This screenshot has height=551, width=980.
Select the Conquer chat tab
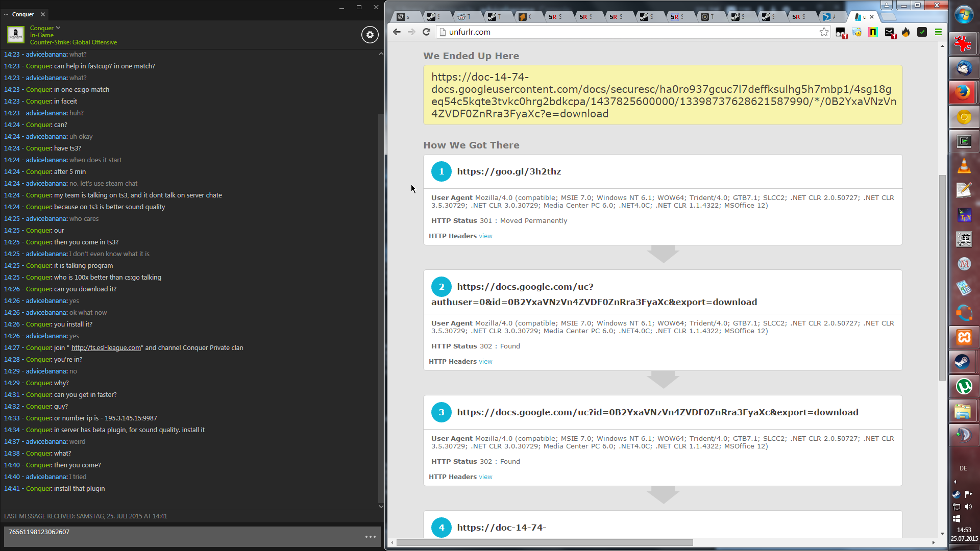[23, 14]
